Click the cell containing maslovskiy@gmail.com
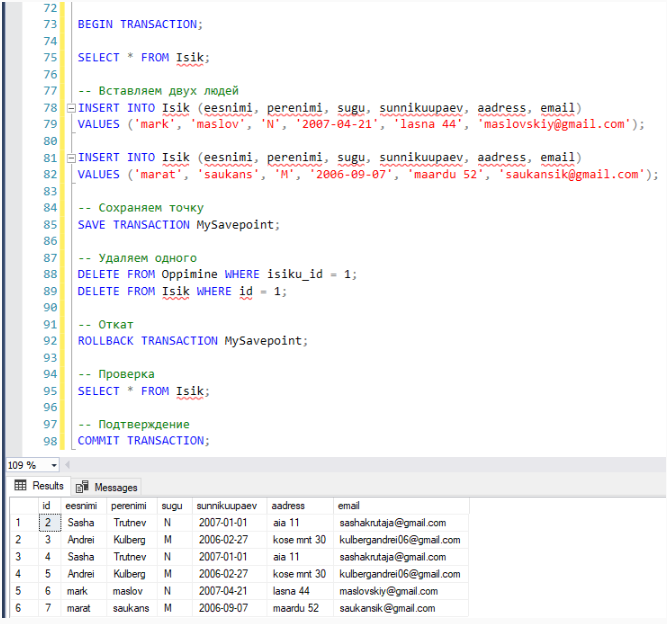 [390, 591]
